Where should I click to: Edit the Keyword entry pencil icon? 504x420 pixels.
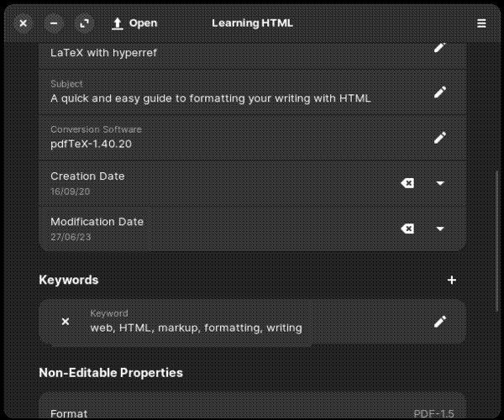point(439,322)
